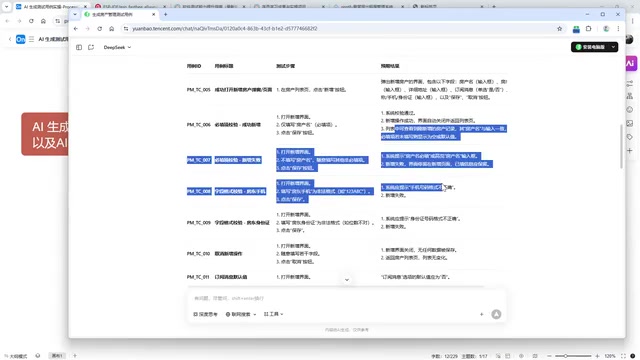Open the tab search dropdown in front window
Image resolution: width=640 pixels, height=360 pixels.
coord(75,14)
